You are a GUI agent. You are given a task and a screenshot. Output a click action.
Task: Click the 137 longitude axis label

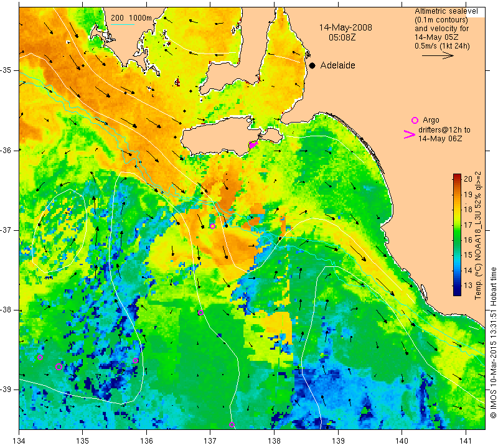pyautogui.click(x=210, y=441)
